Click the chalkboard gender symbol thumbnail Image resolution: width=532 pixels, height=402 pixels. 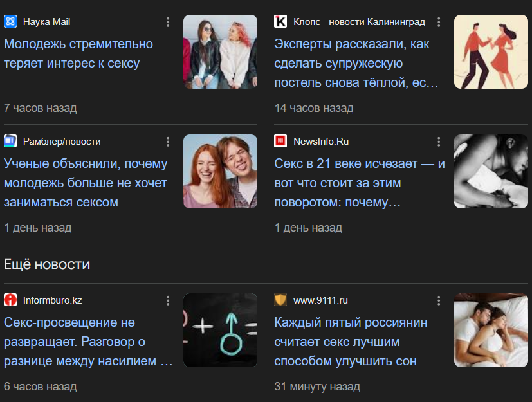220,330
